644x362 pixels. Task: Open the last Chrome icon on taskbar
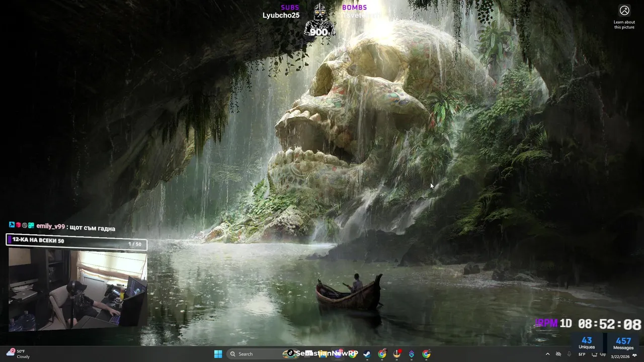pos(426,354)
